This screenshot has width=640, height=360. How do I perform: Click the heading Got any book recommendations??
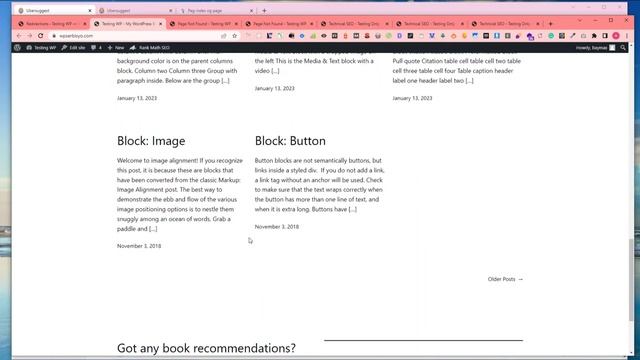206,348
